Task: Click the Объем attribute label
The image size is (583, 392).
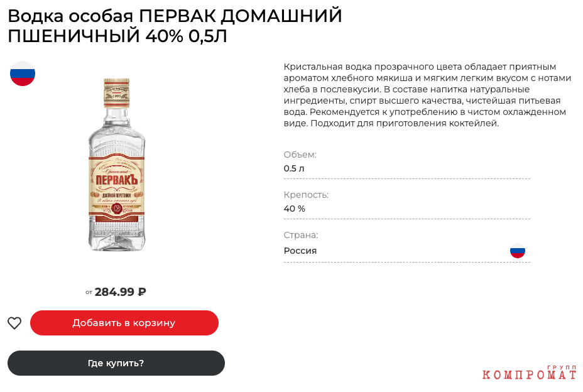Action: coord(300,155)
